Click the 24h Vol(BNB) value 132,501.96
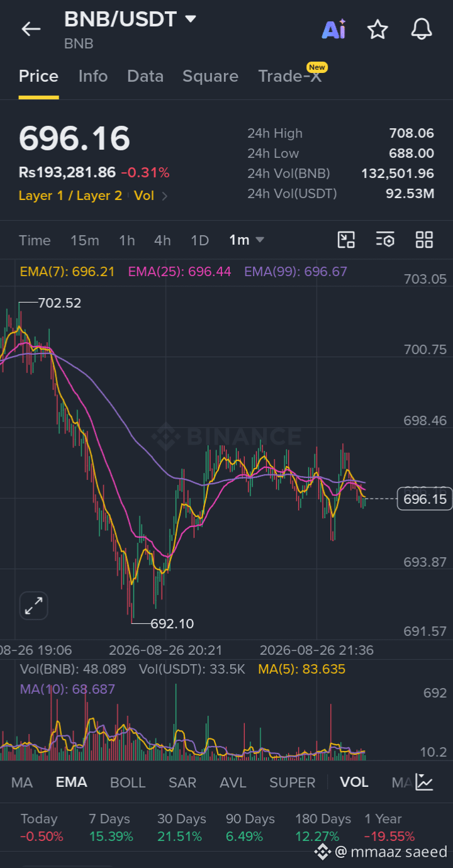453x868 pixels. (x=398, y=174)
